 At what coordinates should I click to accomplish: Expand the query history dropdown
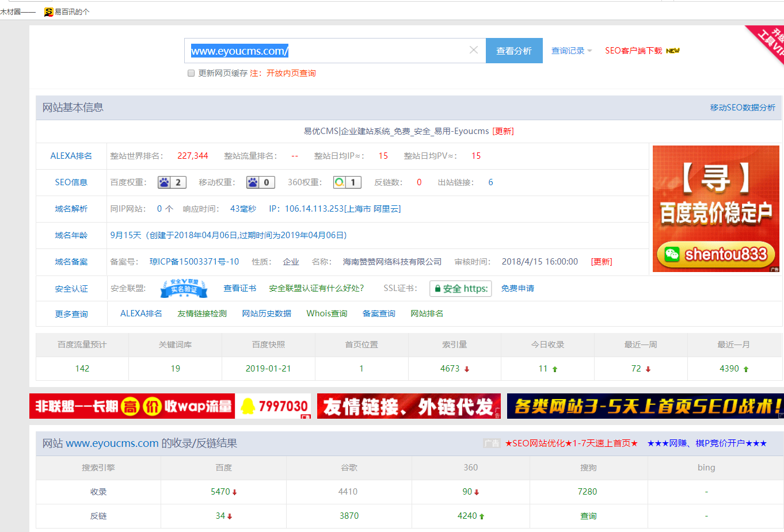[x=571, y=51]
